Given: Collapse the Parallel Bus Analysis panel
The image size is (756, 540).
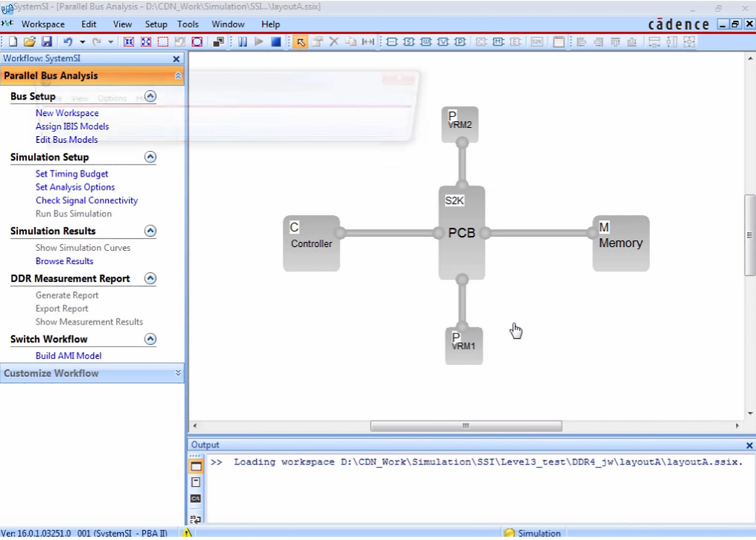Looking at the screenshot, I should tap(178, 76).
